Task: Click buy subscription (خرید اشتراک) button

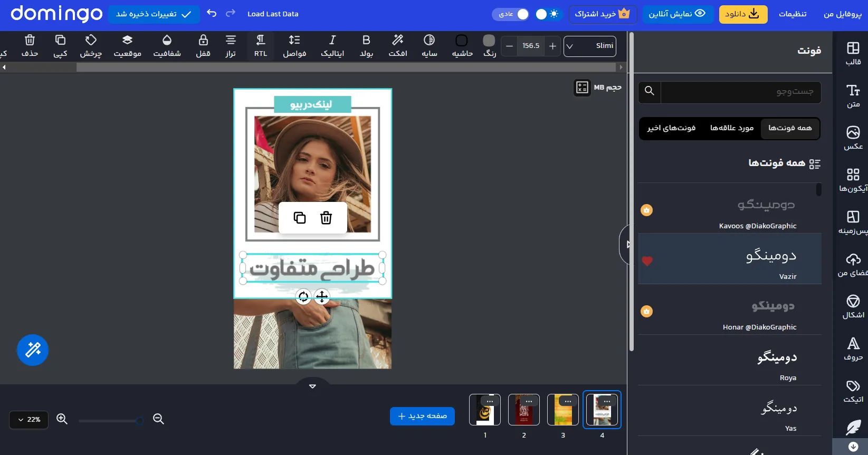Action: [603, 14]
